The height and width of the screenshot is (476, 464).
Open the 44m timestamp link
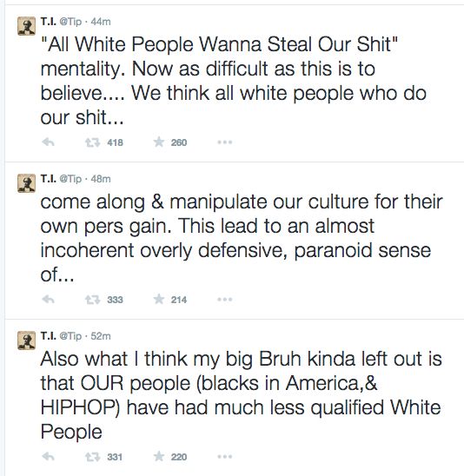[101, 22]
